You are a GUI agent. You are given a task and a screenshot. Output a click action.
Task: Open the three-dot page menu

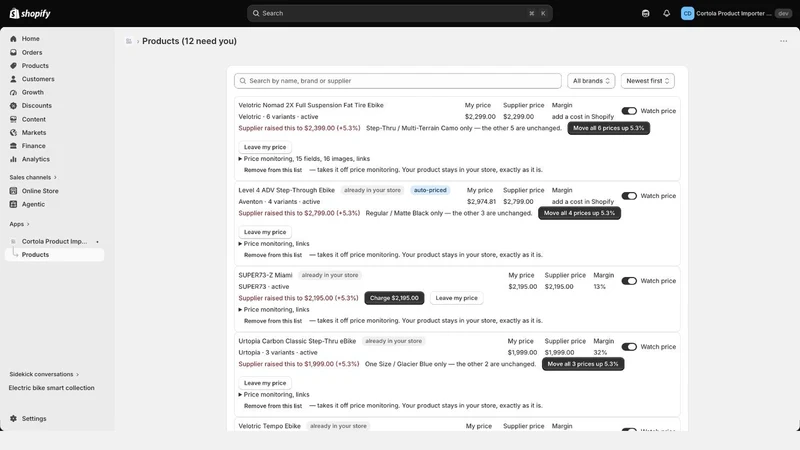tap(783, 41)
